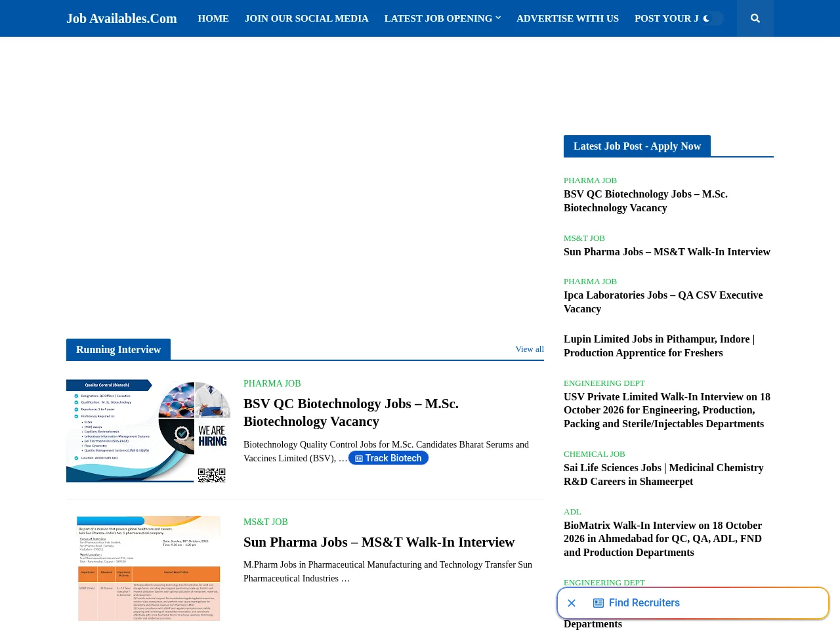
Task: Select sidebar MS&T JOB category label
Action: [584, 238]
